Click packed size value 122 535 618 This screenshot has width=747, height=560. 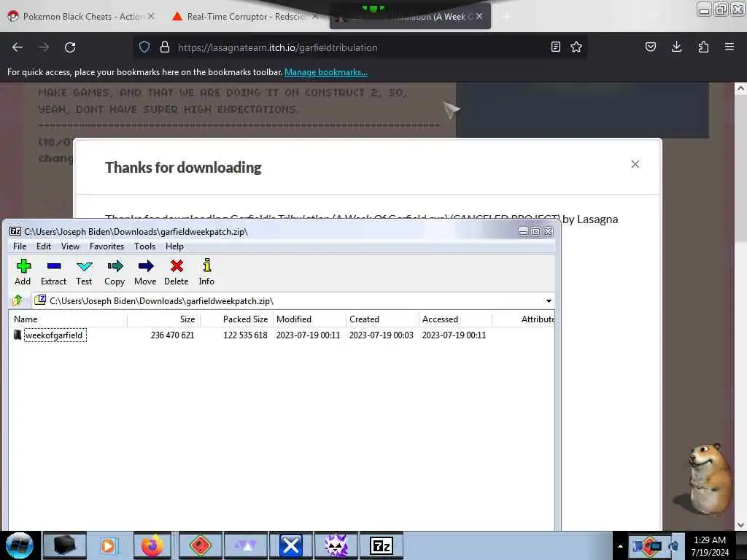(x=245, y=335)
